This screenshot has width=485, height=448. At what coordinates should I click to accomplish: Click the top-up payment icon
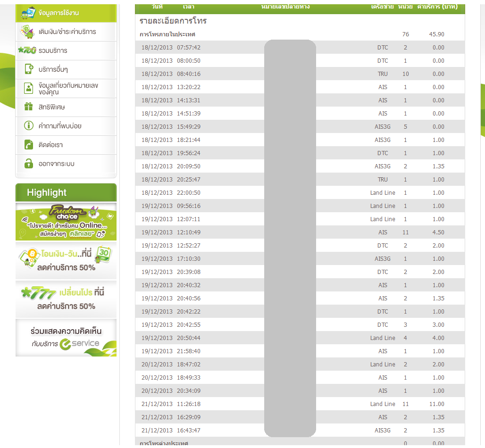coord(27,32)
